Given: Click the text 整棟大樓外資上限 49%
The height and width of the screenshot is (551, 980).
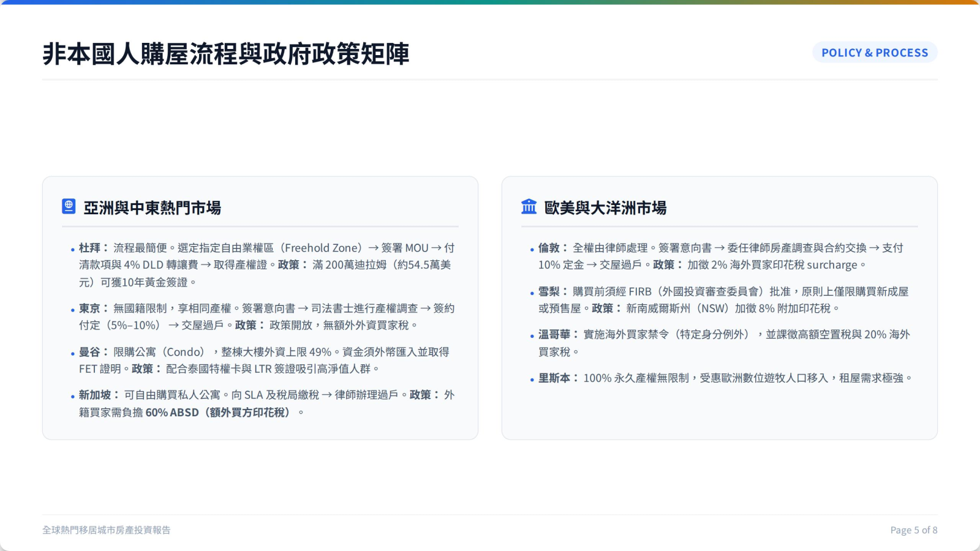Looking at the screenshot, I should (276, 352).
